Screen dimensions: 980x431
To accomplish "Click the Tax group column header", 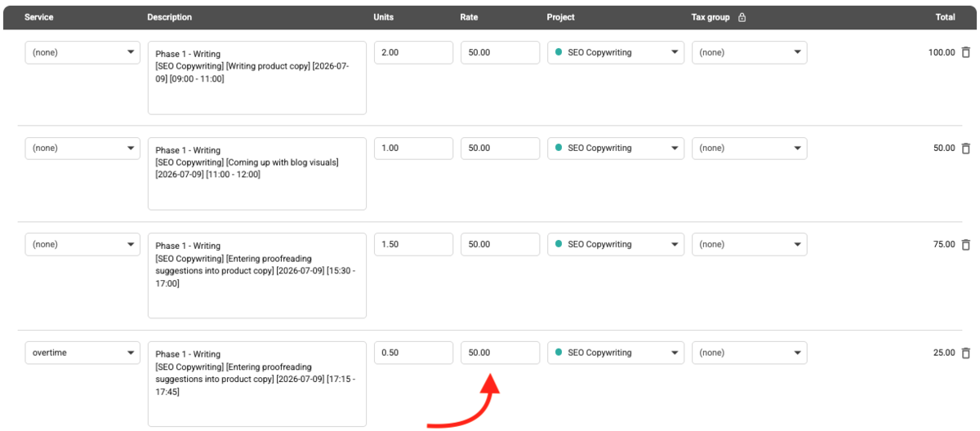I will tap(710, 17).
